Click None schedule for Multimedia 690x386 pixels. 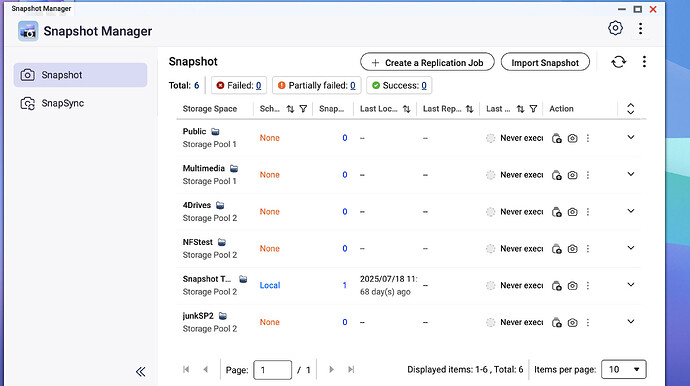(269, 175)
